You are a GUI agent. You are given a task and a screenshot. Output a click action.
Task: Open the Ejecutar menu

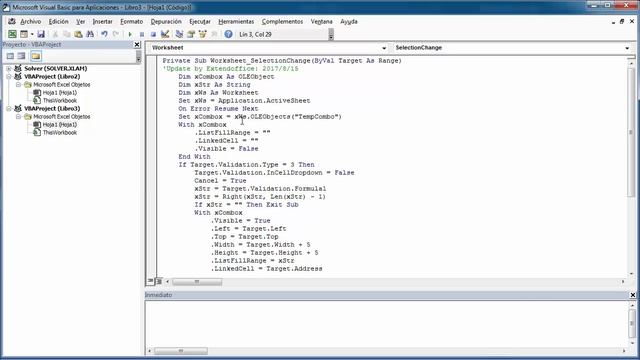coord(200,22)
